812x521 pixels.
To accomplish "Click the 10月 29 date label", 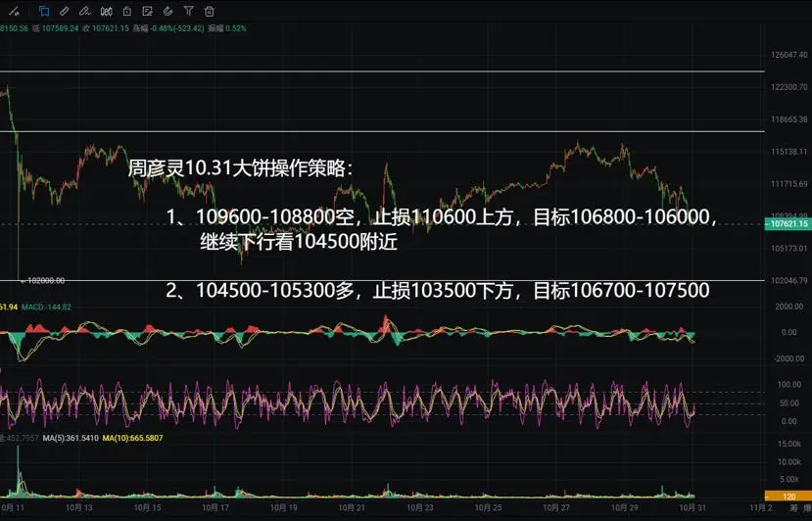I will (x=625, y=508).
